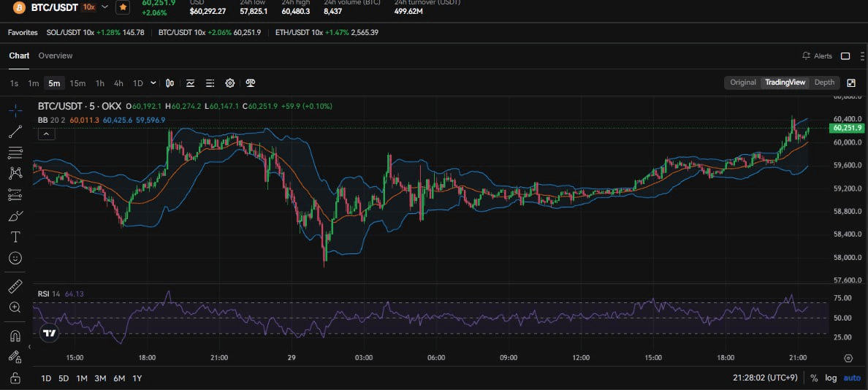Set the date range to 1M
Screen dimensions: 868x390
[x=82, y=378]
